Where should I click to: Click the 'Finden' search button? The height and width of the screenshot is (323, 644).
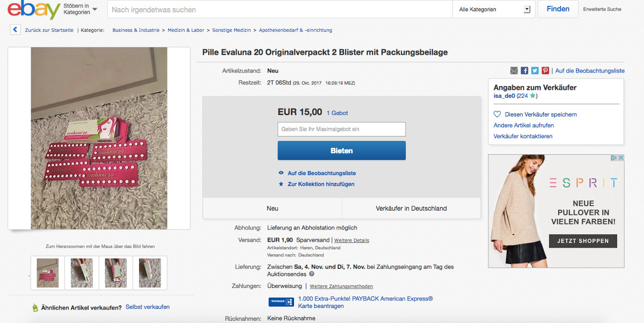tap(558, 9)
